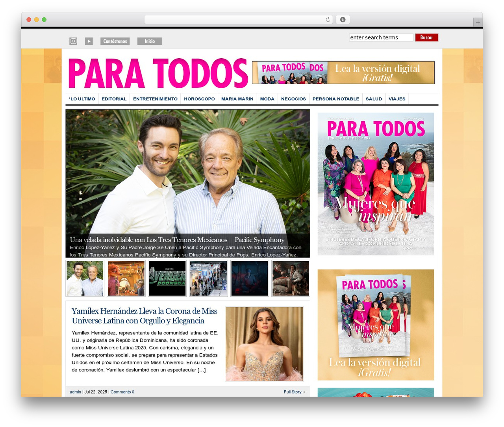Open the PERSONA NOTABLE menu item
Screen dimensions: 504x427
pyautogui.click(x=336, y=99)
